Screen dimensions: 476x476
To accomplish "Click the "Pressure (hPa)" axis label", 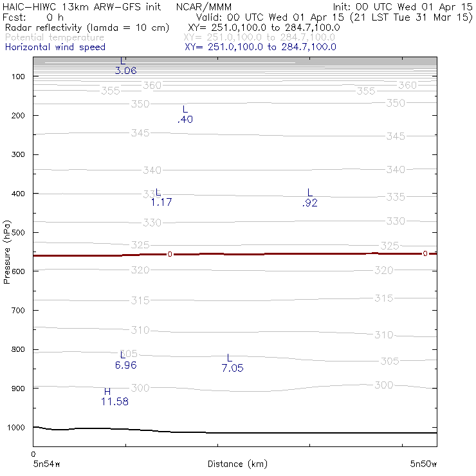I will pyautogui.click(x=6, y=252).
